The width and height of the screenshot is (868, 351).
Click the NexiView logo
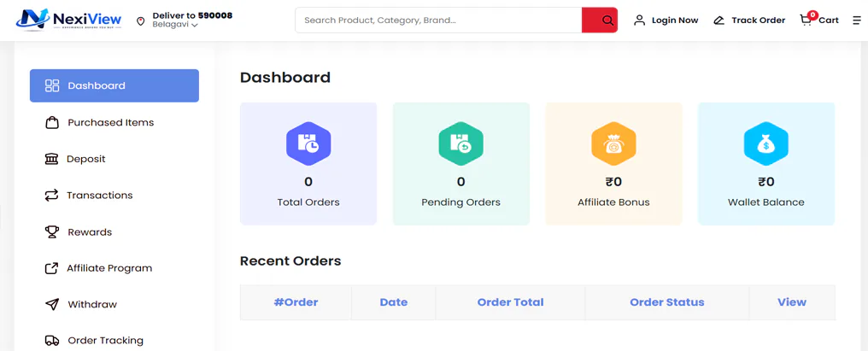pyautogui.click(x=68, y=20)
